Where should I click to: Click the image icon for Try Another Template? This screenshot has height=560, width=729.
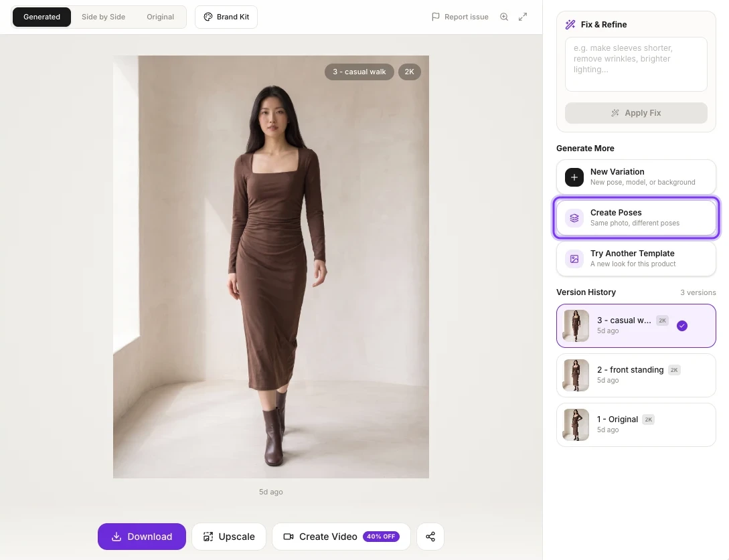pos(574,259)
